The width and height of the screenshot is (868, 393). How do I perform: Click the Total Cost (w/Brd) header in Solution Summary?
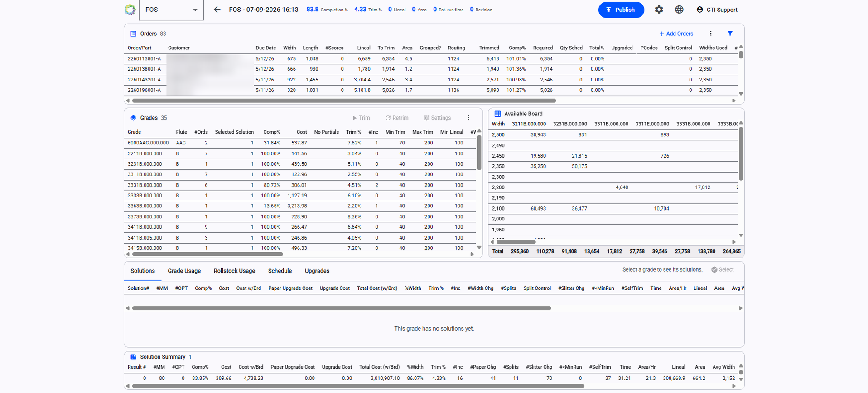[379, 367]
